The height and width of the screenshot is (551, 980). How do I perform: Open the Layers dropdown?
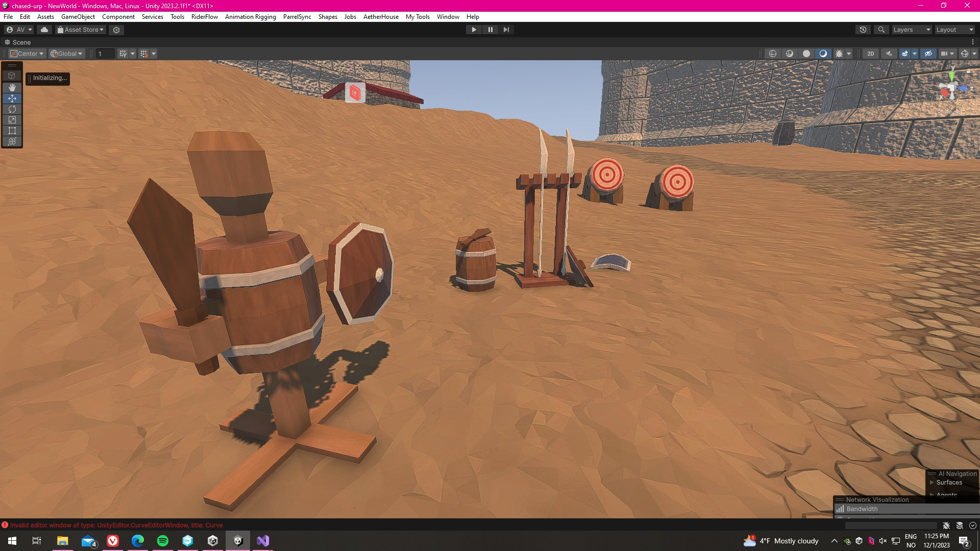pos(912,30)
